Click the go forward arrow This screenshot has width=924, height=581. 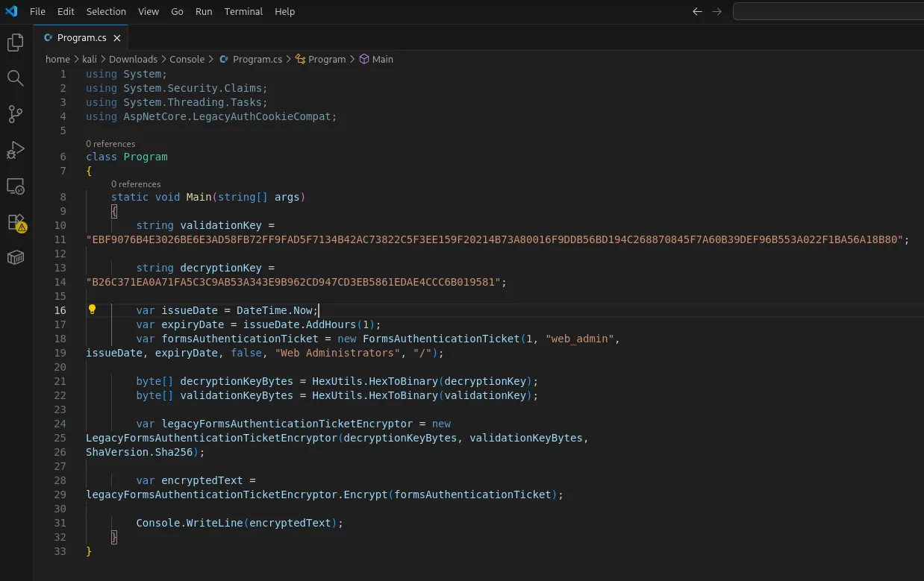[717, 11]
